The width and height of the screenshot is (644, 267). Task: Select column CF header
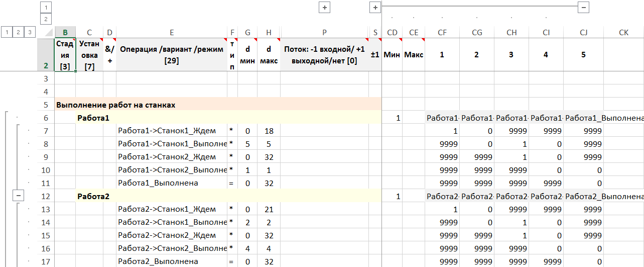click(x=442, y=33)
